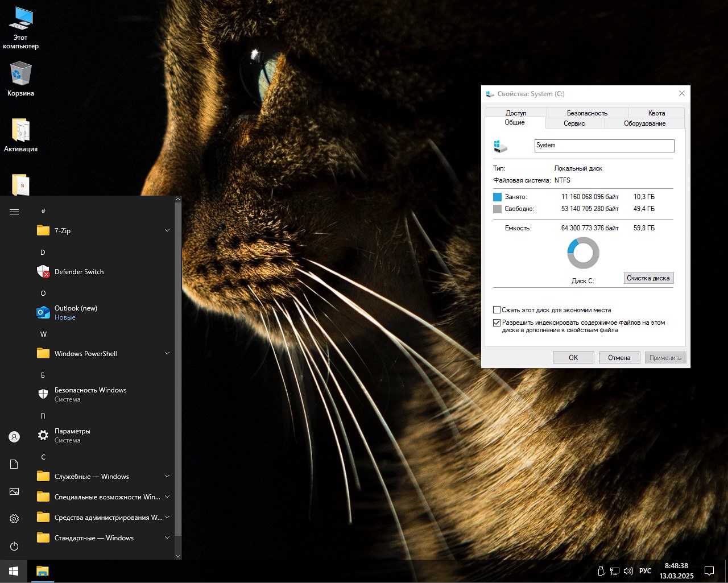The width and height of the screenshot is (728, 583).
Task: Open the notification center icon
Action: (x=709, y=571)
